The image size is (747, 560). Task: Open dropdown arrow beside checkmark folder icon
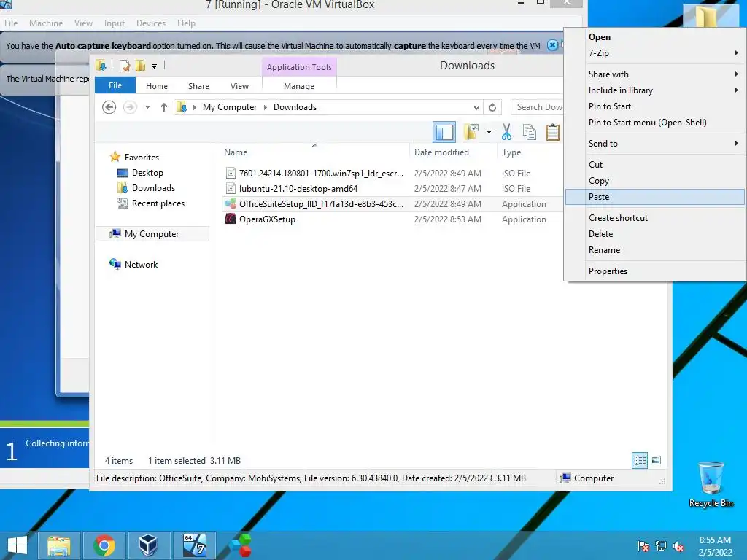(x=489, y=132)
